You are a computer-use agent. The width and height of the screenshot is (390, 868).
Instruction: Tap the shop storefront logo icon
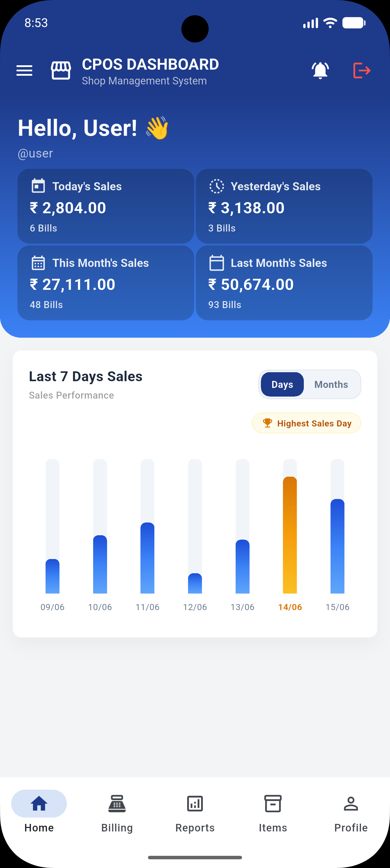coord(61,71)
